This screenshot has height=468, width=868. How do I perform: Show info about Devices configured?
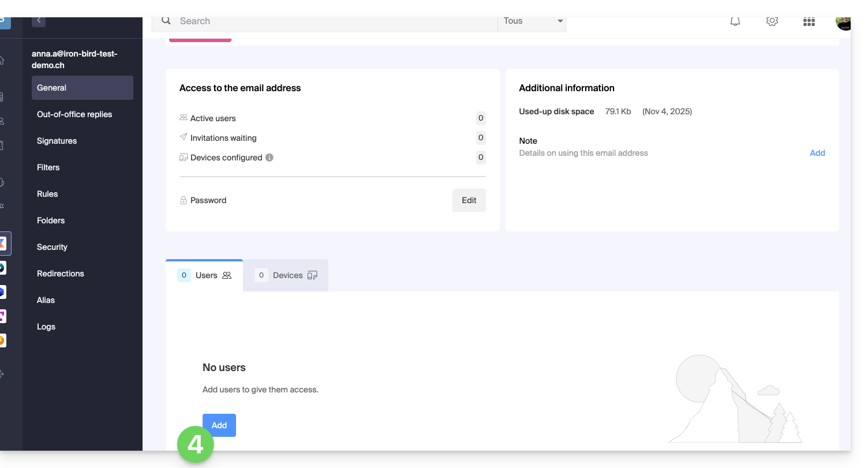pos(270,158)
